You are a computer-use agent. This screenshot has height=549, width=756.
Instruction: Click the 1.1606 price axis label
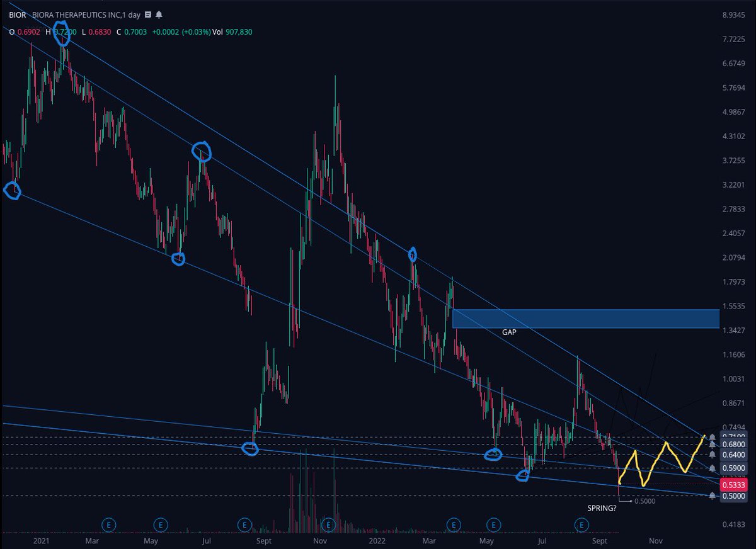[733, 354]
